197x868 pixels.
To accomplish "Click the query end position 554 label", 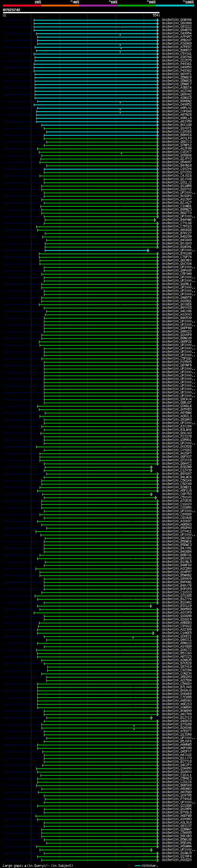I will 155,15.
